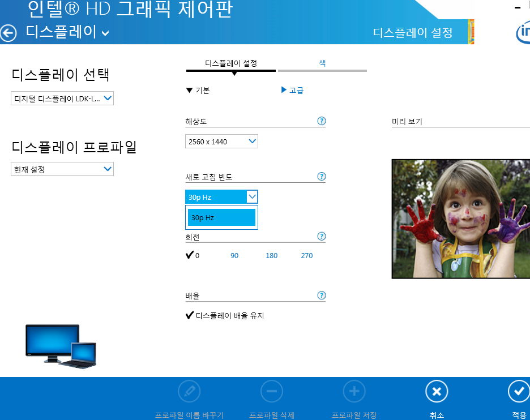This screenshot has width=530, height=420.
Task: Open the 디스플레이 프로파일 현재 설정 dropdown
Action: 62,169
